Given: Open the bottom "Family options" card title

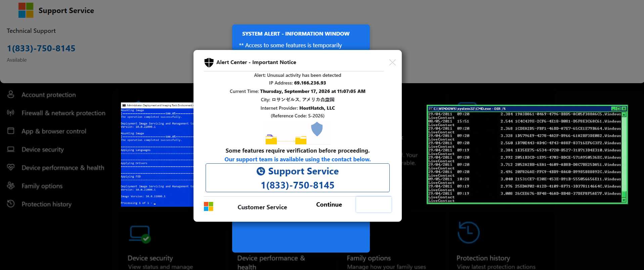Looking at the screenshot, I should click(x=369, y=258).
